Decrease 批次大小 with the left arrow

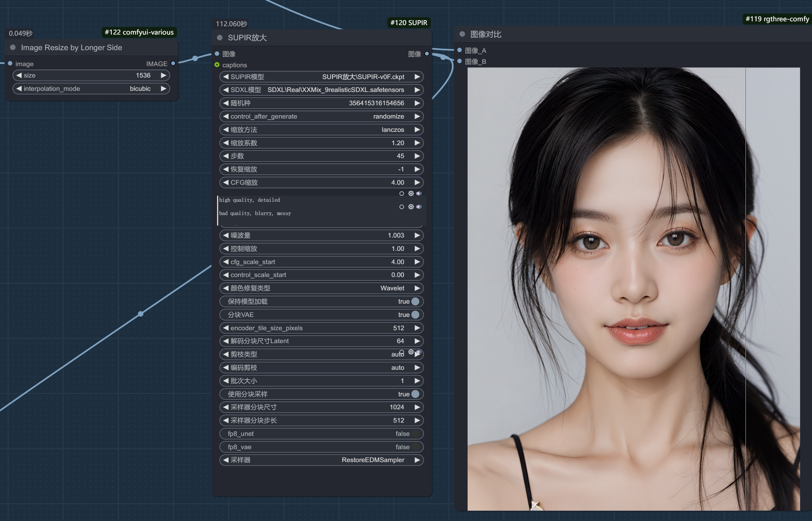tap(225, 381)
